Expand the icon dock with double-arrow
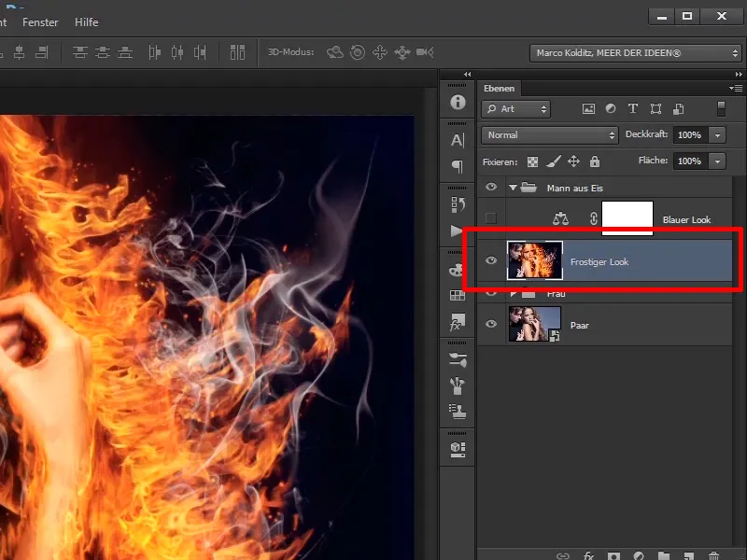747x560 pixels. click(468, 75)
